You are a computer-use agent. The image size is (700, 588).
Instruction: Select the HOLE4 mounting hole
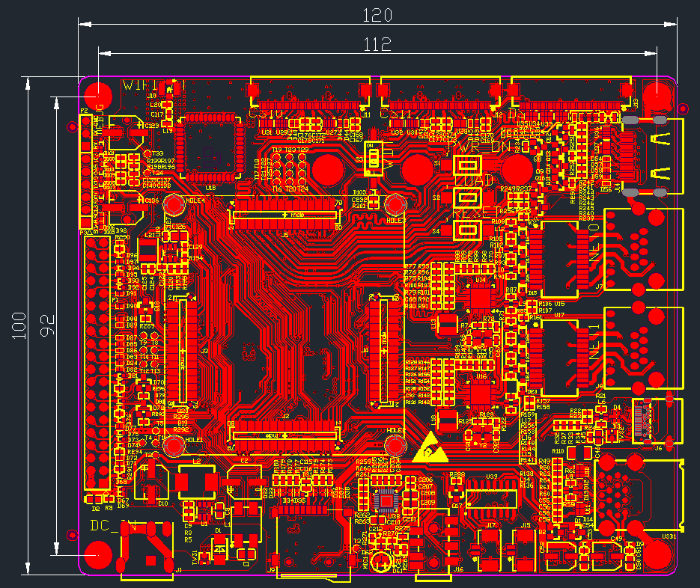pyautogui.click(x=174, y=204)
